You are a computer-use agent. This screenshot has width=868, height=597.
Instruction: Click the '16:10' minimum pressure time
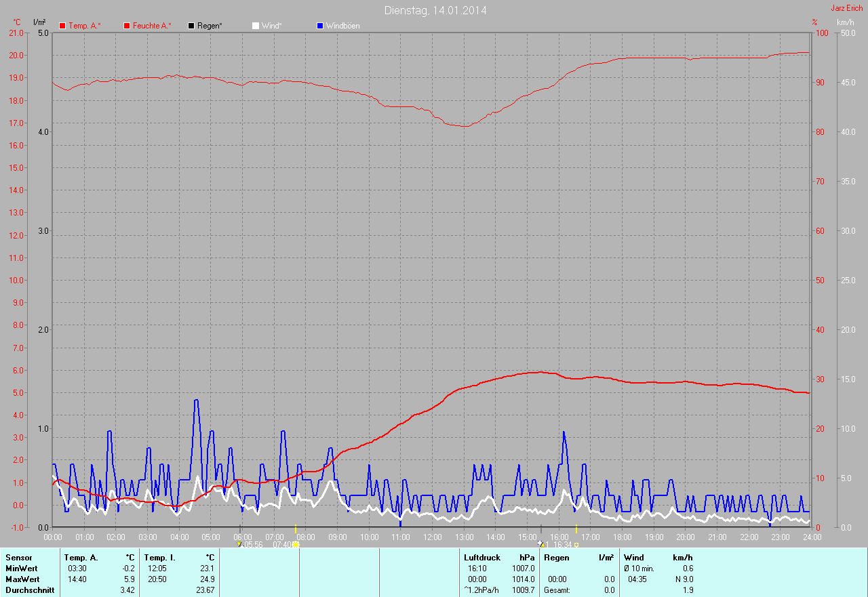pyautogui.click(x=477, y=568)
